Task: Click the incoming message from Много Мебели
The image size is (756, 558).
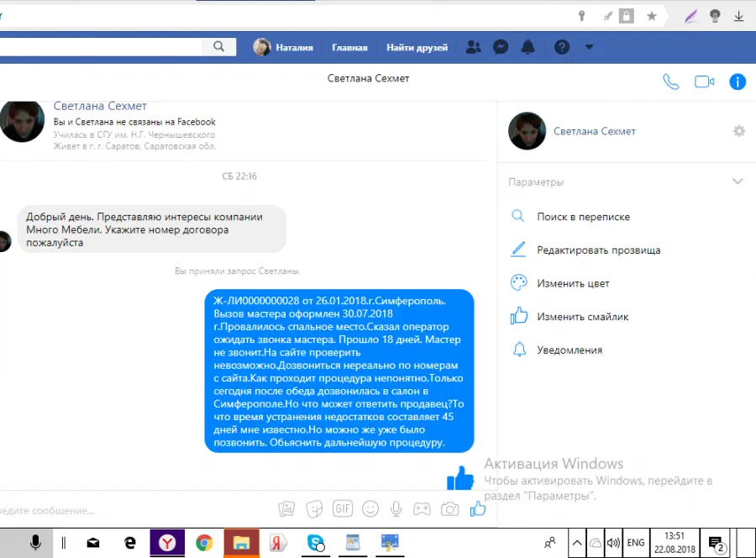Action: click(x=152, y=229)
